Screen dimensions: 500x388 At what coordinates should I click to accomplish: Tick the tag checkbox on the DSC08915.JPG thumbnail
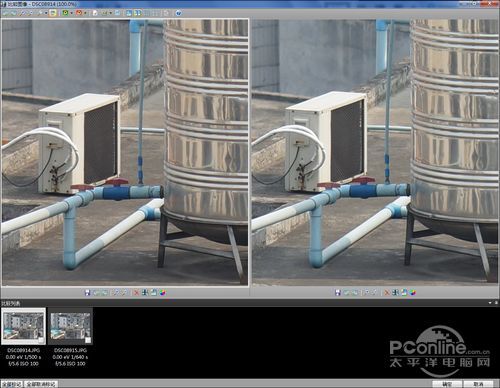(x=88, y=340)
